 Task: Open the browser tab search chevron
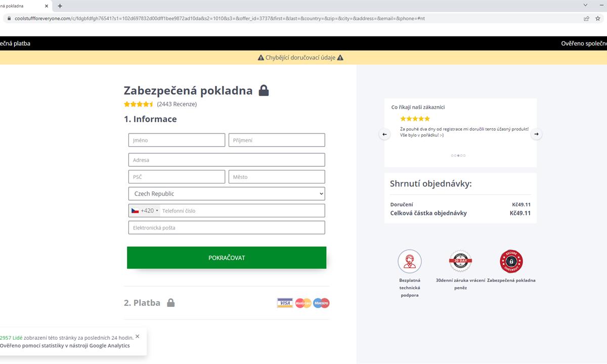(x=586, y=6)
